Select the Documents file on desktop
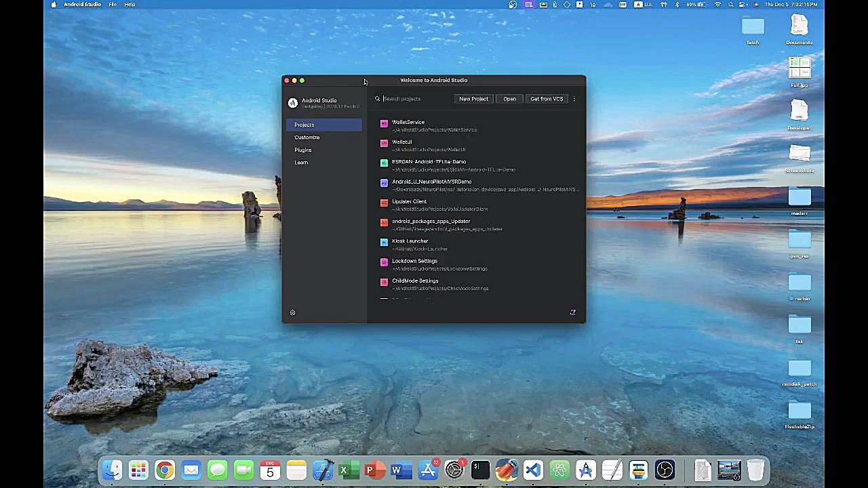Image resolution: width=868 pixels, height=488 pixels. (800, 30)
